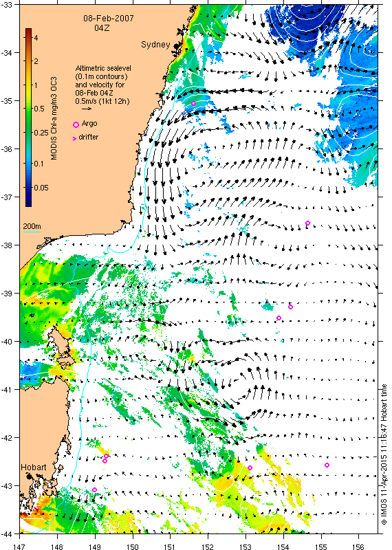This screenshot has width=392, height=550.
Task: Click the '08-Feb-2007' date title
Action: pos(109,19)
